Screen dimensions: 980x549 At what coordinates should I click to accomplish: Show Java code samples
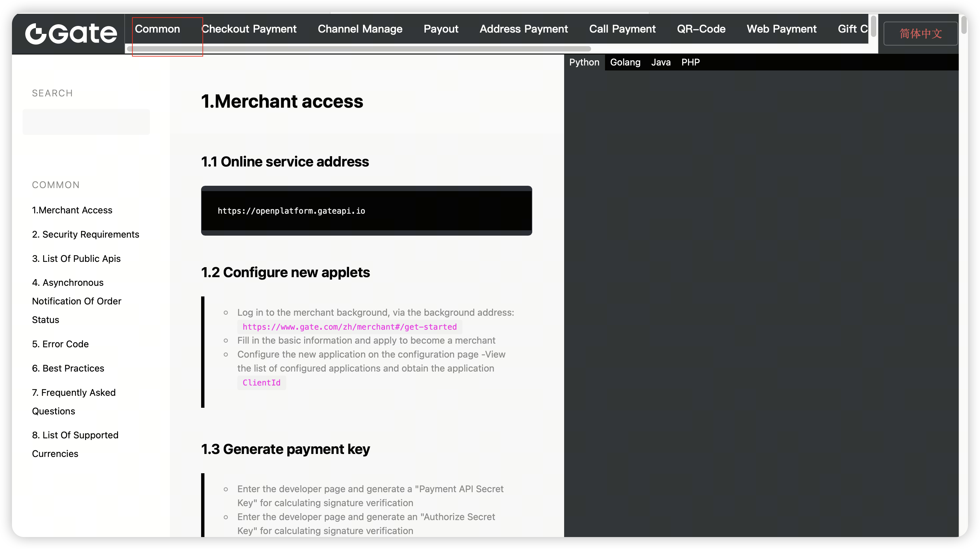pos(661,62)
